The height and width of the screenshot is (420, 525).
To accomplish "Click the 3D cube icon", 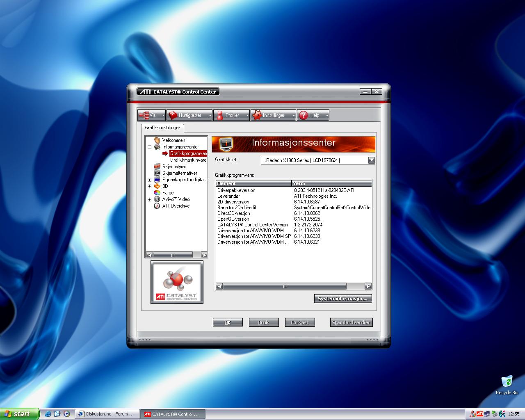I will (157, 186).
